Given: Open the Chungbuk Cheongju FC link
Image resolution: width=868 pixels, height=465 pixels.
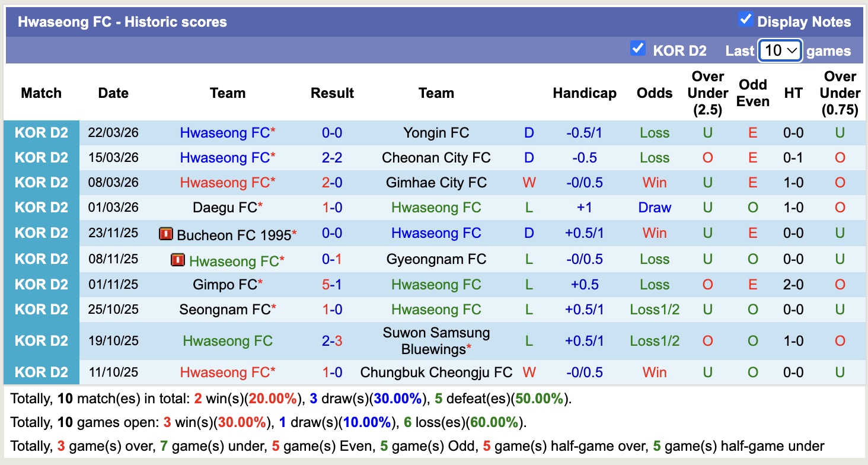Looking at the screenshot, I should (x=436, y=372).
